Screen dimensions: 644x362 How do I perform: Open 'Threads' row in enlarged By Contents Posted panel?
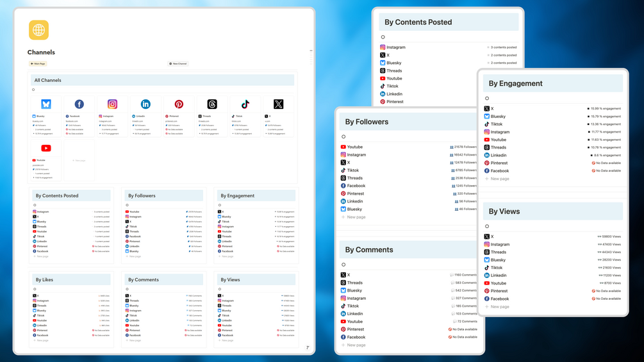(449, 70)
